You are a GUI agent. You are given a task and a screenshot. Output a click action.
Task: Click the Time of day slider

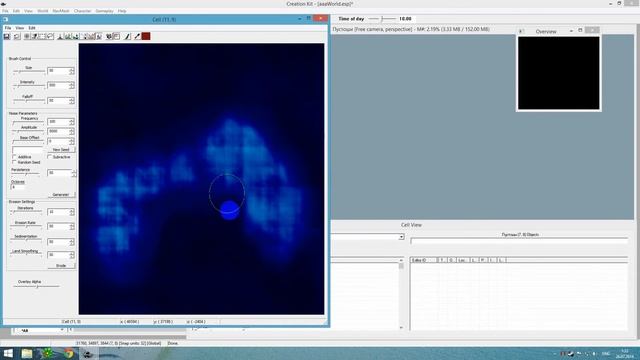click(x=382, y=19)
